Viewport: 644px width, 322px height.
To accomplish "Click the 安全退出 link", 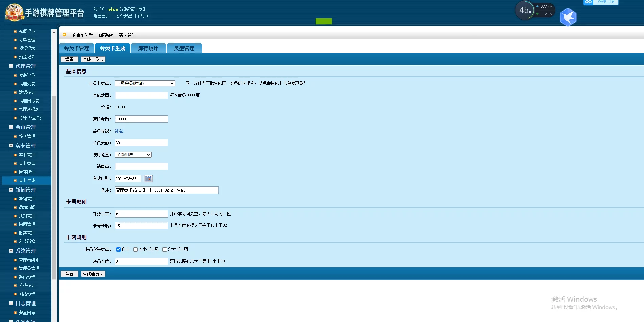I will click(124, 16).
